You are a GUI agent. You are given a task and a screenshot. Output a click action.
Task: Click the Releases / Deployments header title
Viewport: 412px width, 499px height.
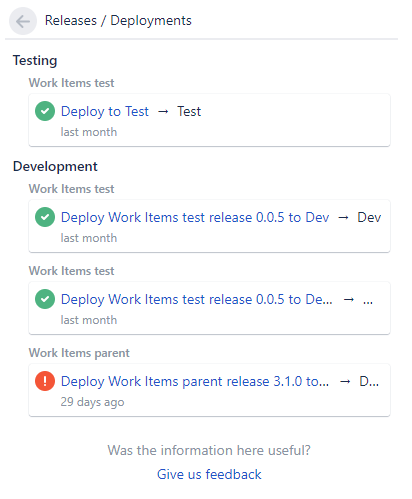(x=118, y=21)
